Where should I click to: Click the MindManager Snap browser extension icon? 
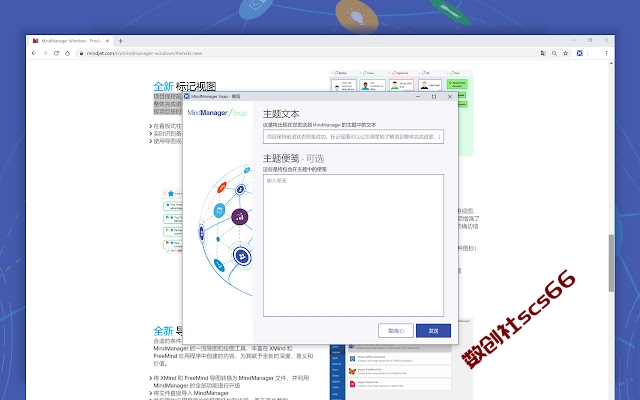coord(580,53)
